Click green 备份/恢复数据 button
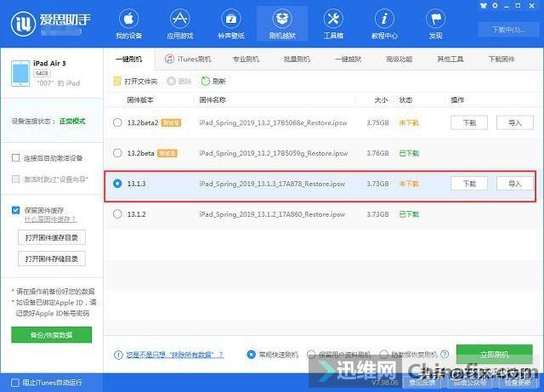The height and width of the screenshot is (392, 544). point(51,335)
